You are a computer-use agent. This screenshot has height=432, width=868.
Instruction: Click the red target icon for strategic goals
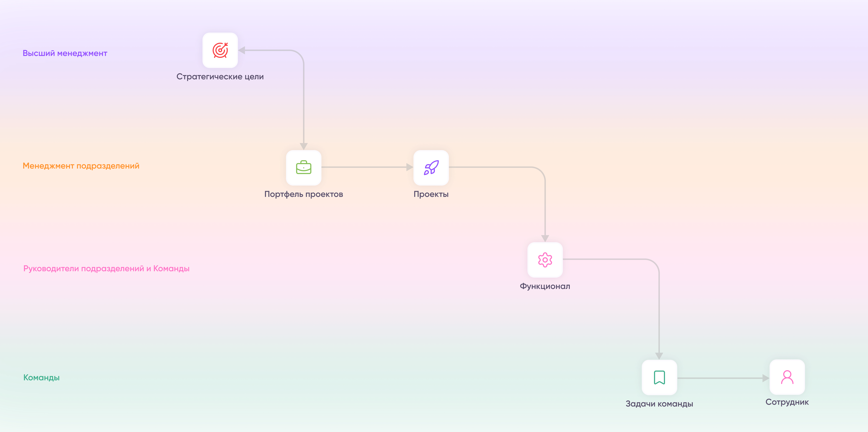point(220,50)
